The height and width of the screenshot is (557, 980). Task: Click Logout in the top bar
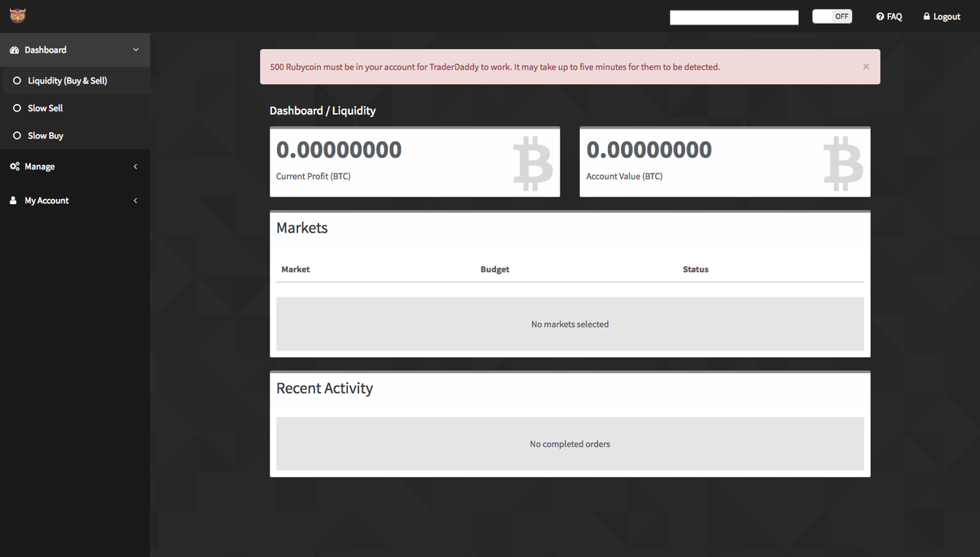(946, 16)
